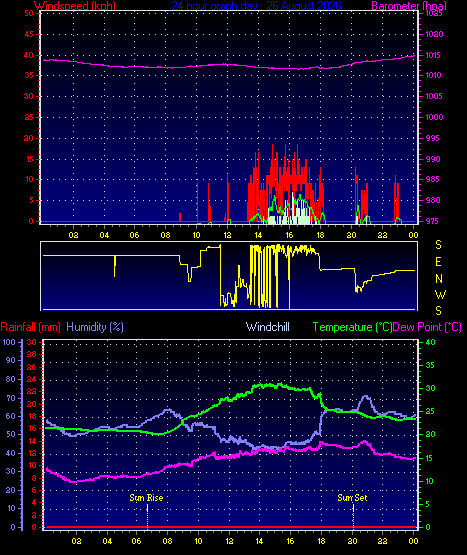Click the Sun Rise marker label
Image resolution: width=467 pixels, height=555 pixels.
[x=146, y=498]
